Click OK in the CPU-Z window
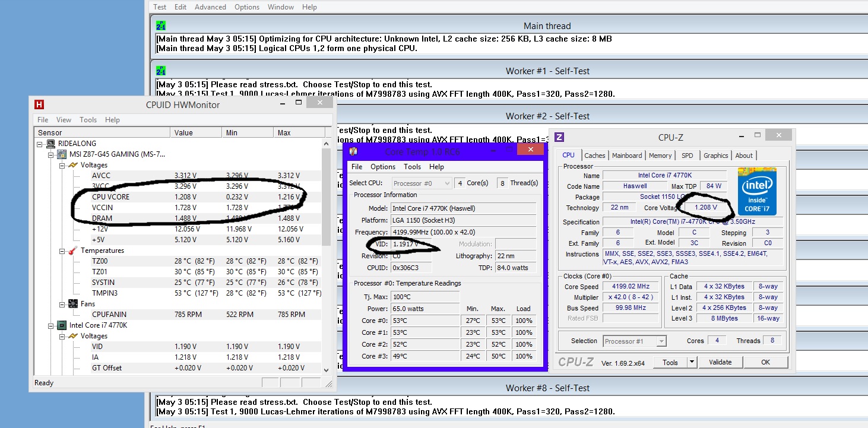 tap(766, 362)
